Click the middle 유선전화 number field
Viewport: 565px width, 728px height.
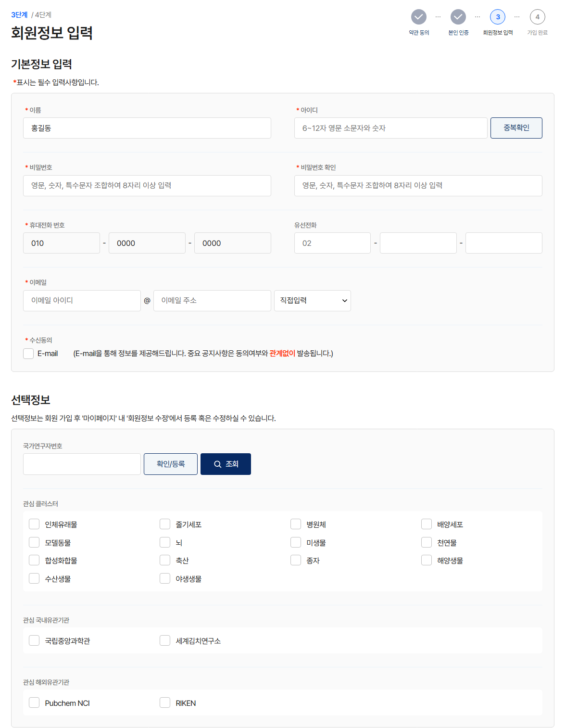pyautogui.click(x=418, y=243)
